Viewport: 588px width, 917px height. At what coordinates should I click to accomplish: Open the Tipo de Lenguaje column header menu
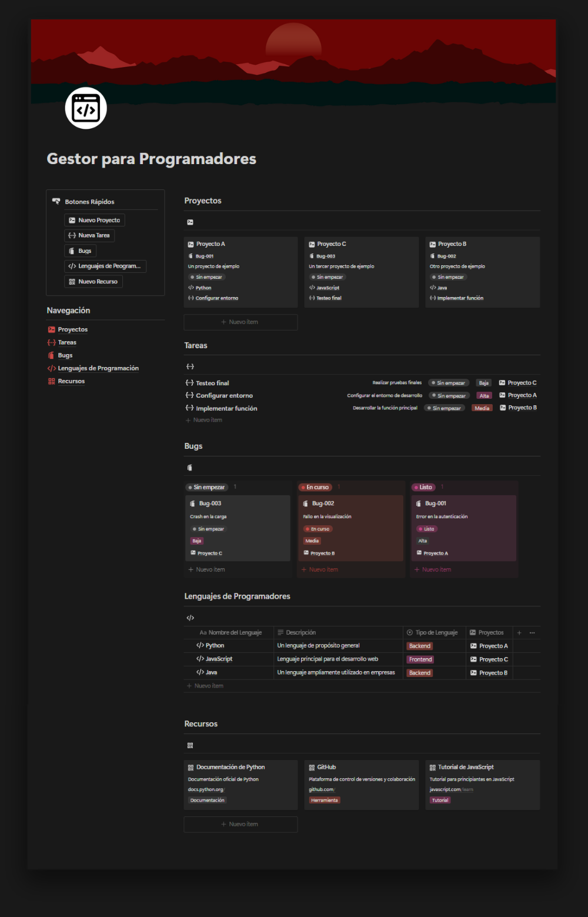[436, 633]
